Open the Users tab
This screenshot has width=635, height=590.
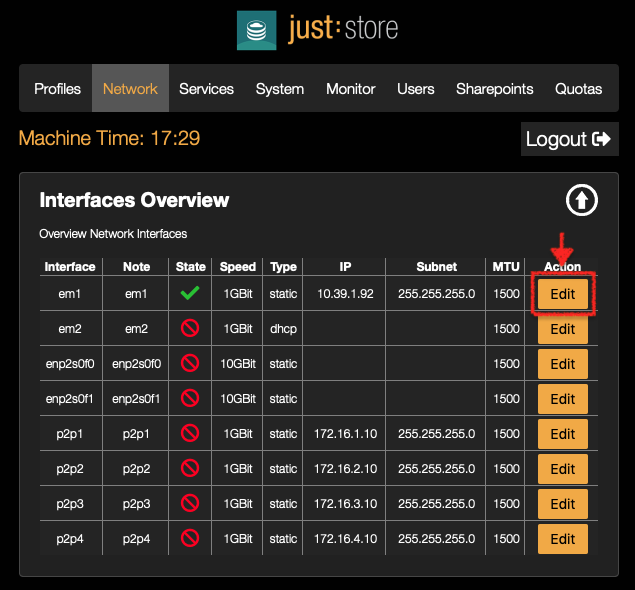pyautogui.click(x=416, y=89)
